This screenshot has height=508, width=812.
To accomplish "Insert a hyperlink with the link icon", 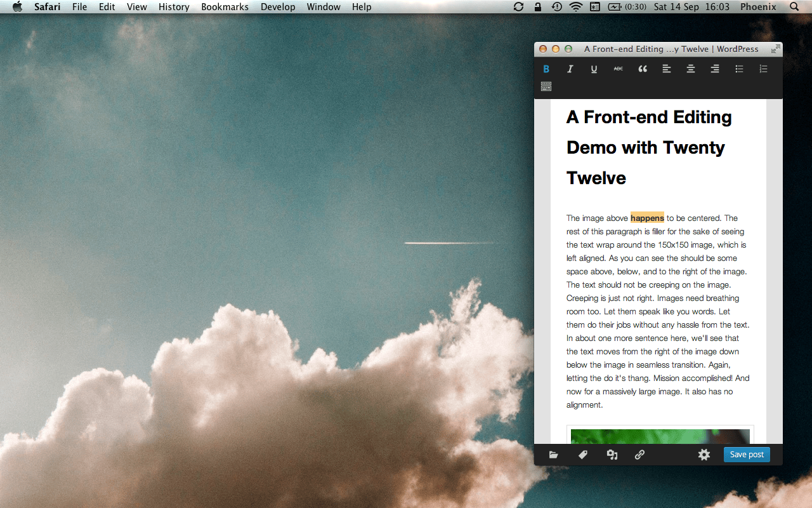I will [639, 454].
